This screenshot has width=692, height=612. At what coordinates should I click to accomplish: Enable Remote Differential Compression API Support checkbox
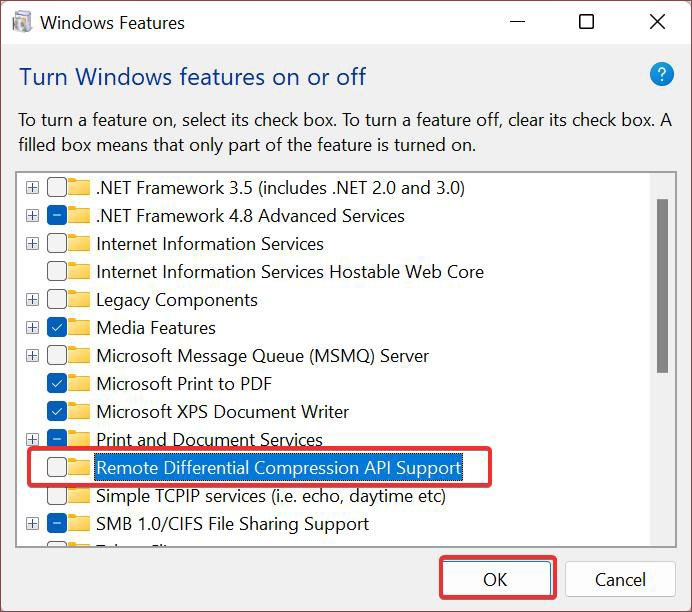point(57,467)
